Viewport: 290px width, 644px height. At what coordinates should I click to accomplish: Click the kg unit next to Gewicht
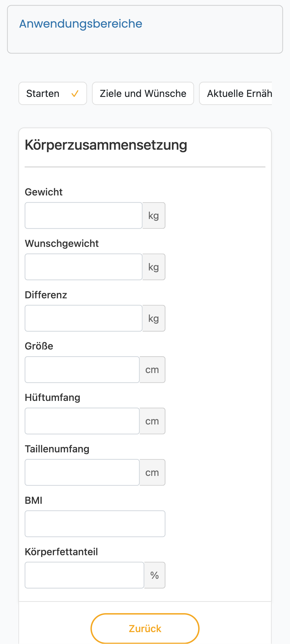click(154, 215)
